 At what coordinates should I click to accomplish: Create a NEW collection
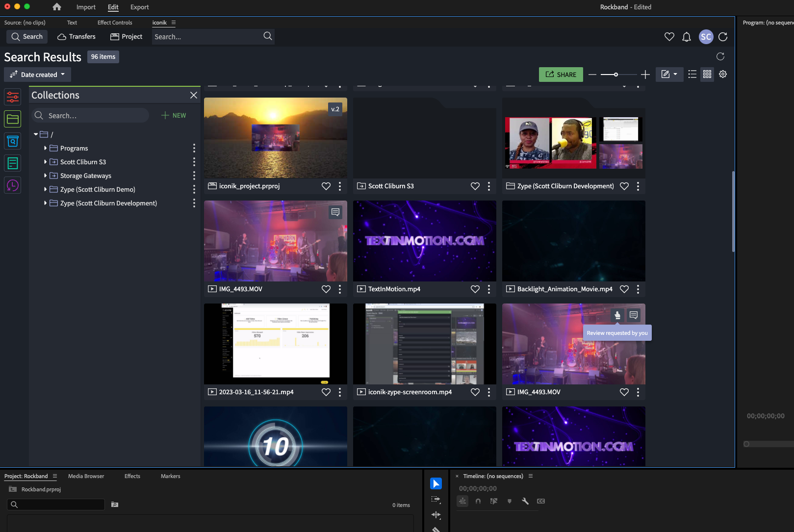(174, 115)
